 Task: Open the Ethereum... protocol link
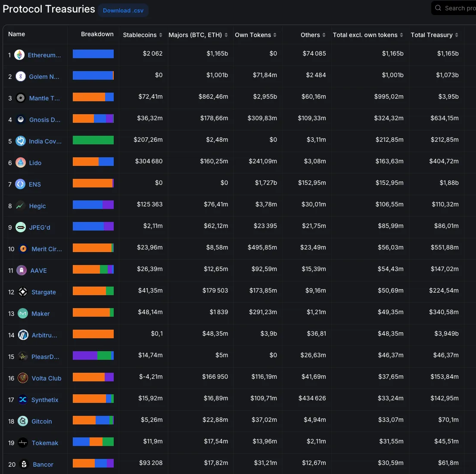[44, 55]
